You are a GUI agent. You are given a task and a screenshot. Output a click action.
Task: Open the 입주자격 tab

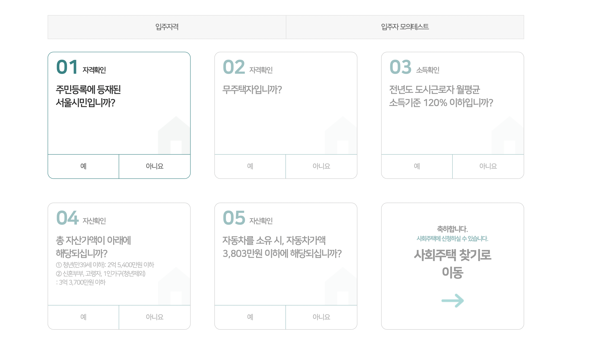[x=167, y=27]
